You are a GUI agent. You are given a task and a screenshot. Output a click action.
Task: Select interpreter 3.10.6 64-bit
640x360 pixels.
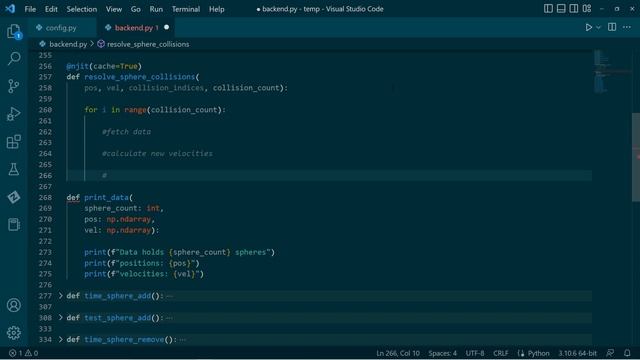pyautogui.click(x=578, y=353)
